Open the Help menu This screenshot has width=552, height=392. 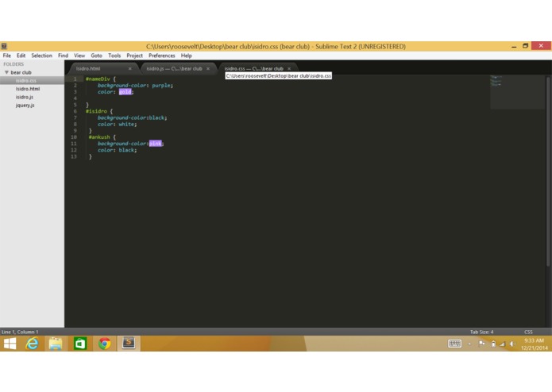[186, 56]
